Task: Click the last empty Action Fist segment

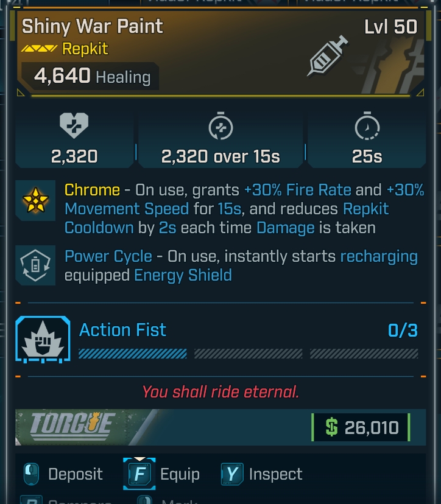Action: (364, 354)
